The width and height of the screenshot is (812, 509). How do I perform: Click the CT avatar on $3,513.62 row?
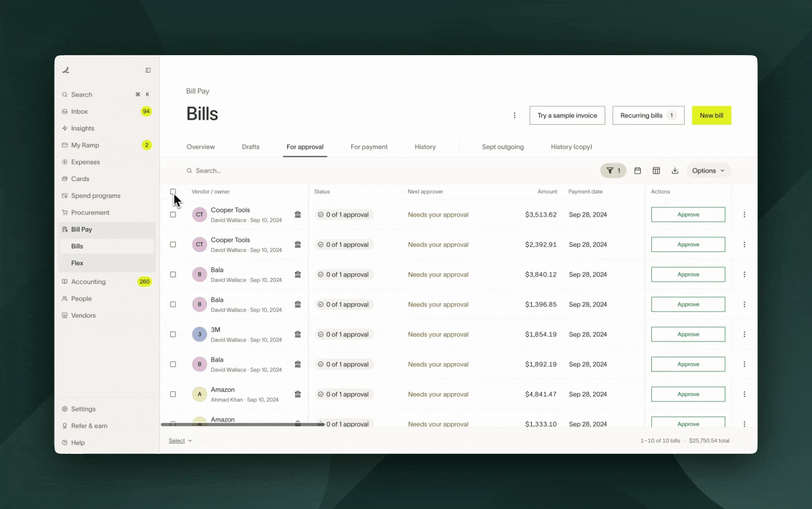tap(199, 214)
